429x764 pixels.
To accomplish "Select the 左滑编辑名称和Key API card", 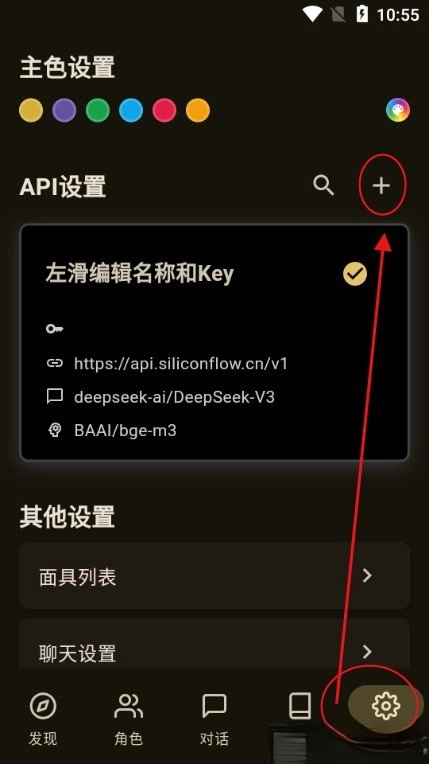I will point(214,343).
